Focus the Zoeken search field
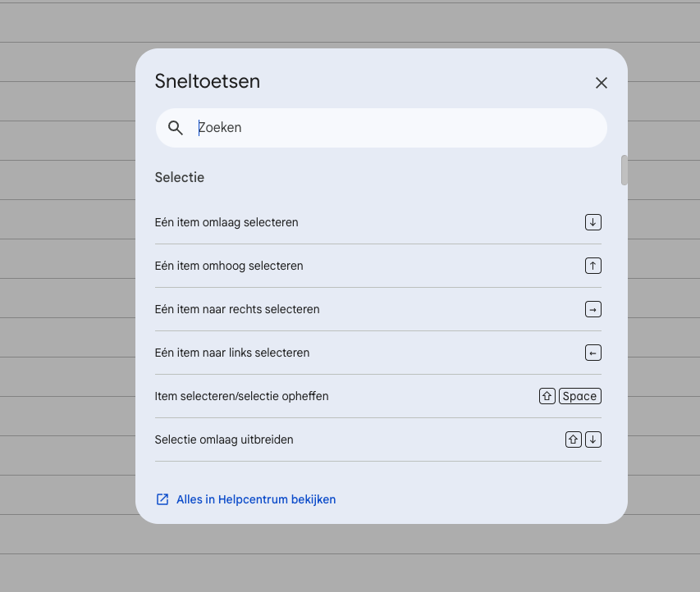The width and height of the screenshot is (700, 592). (x=394, y=128)
